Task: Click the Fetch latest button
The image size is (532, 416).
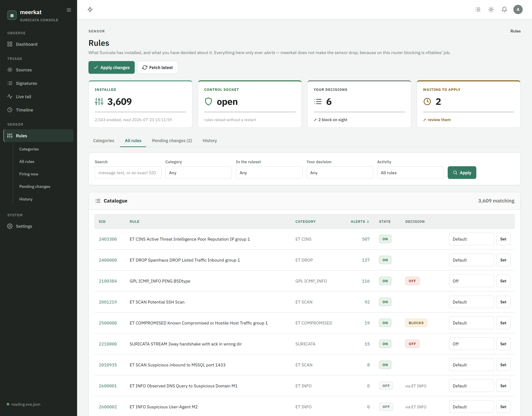Action: coord(158,67)
